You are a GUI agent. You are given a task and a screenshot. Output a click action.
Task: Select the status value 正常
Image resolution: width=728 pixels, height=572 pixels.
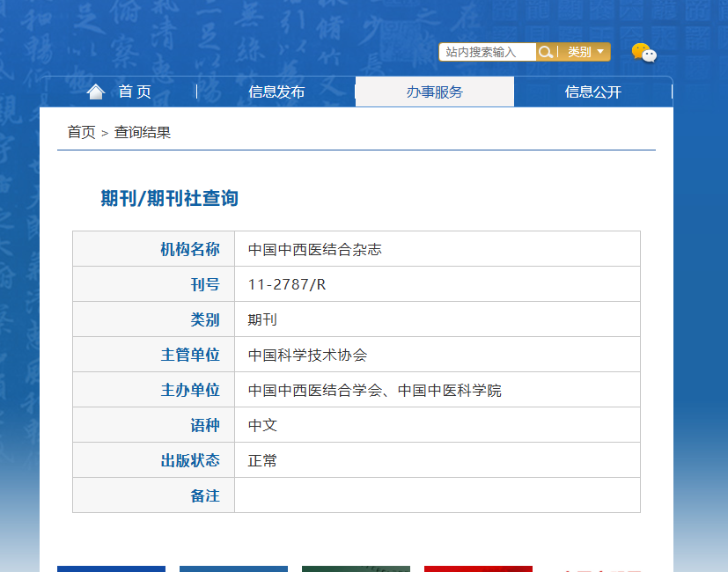click(x=262, y=461)
